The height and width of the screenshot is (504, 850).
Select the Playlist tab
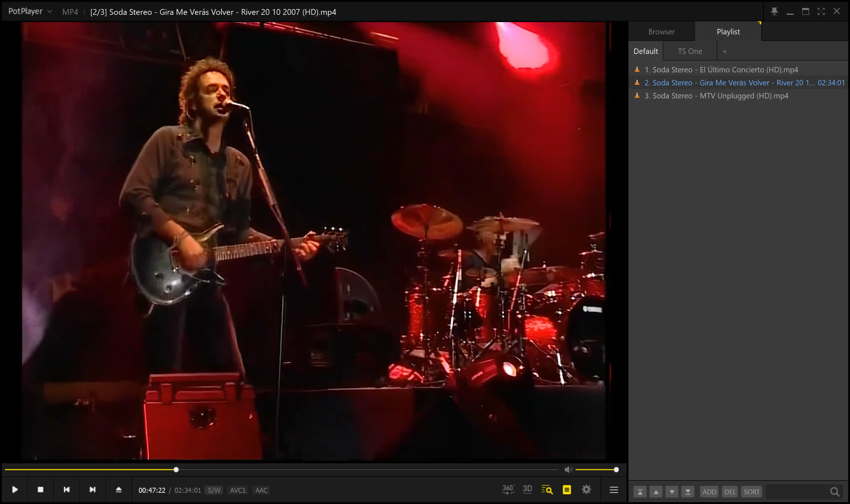pyautogui.click(x=728, y=31)
